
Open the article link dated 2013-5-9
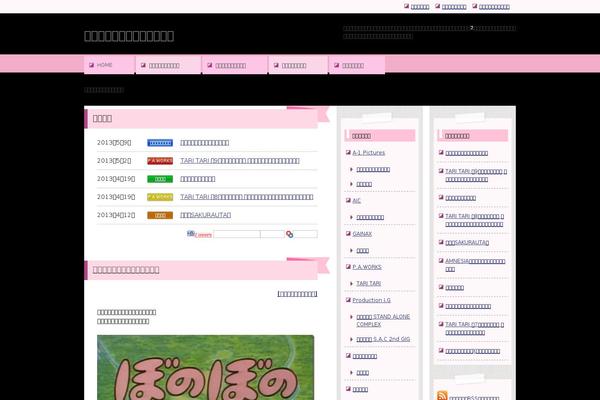[205, 143]
